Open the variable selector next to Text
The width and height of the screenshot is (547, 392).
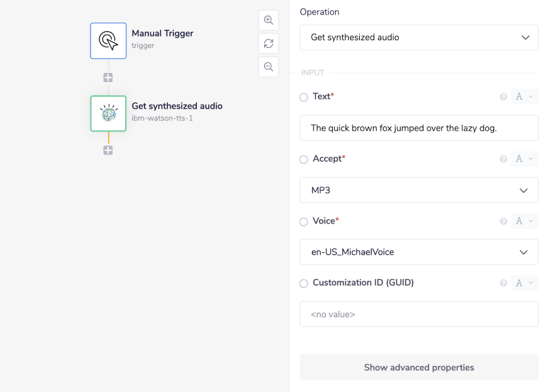(x=524, y=97)
